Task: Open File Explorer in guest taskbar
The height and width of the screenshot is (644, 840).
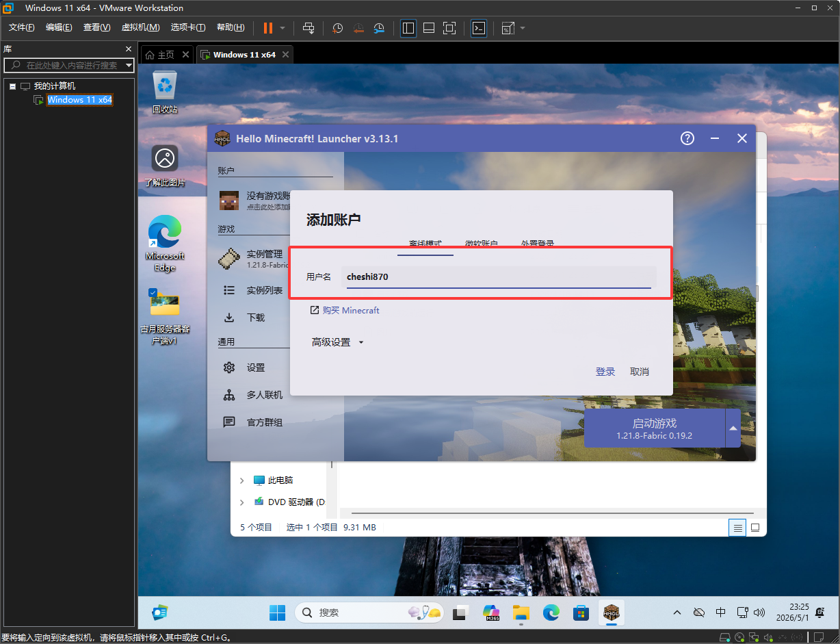Action: coord(521,613)
